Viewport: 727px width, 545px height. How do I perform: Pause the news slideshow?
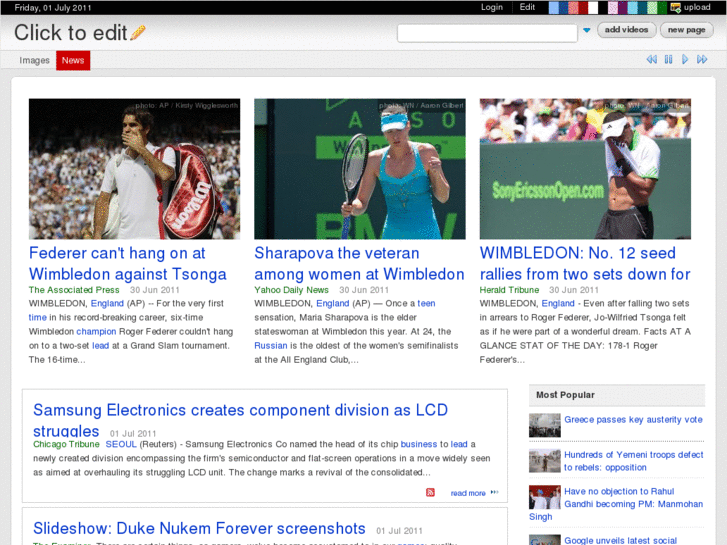(668, 59)
